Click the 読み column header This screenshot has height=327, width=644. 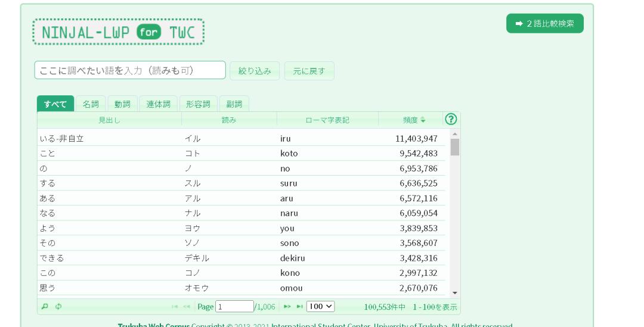[x=229, y=120]
